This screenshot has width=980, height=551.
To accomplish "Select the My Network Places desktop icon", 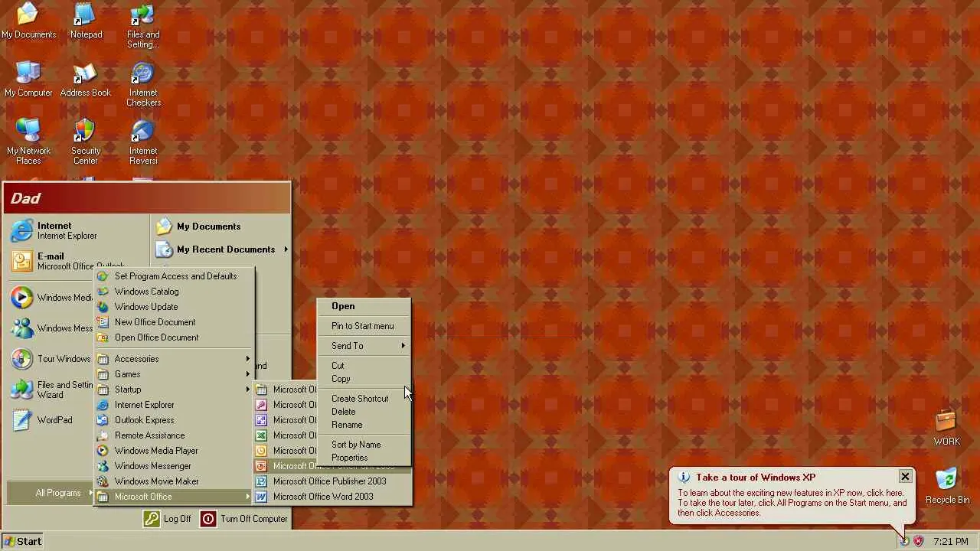I will pyautogui.click(x=28, y=142).
